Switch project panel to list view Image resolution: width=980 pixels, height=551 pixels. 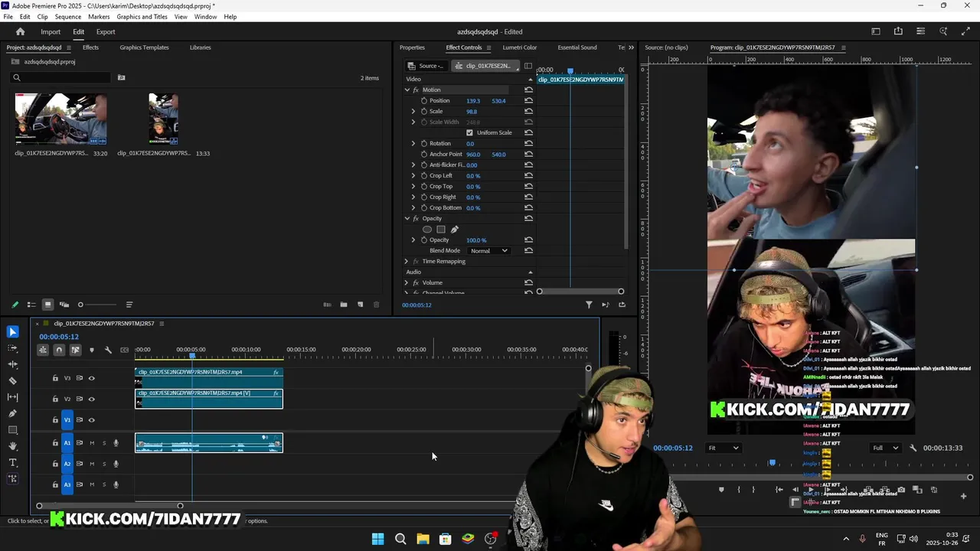click(31, 305)
